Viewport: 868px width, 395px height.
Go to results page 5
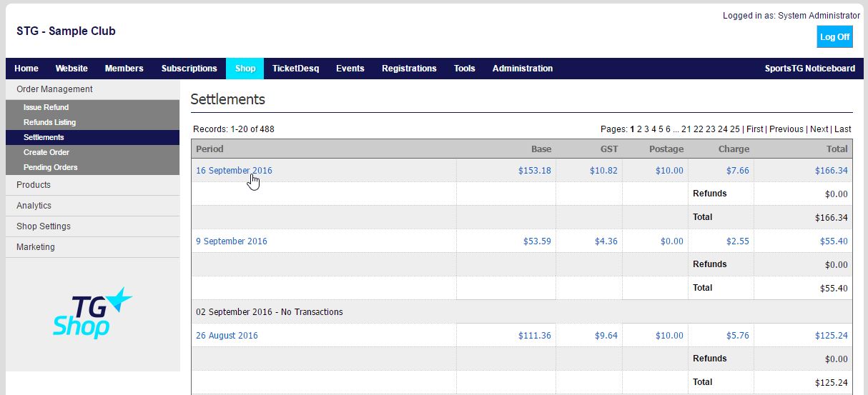pos(661,129)
